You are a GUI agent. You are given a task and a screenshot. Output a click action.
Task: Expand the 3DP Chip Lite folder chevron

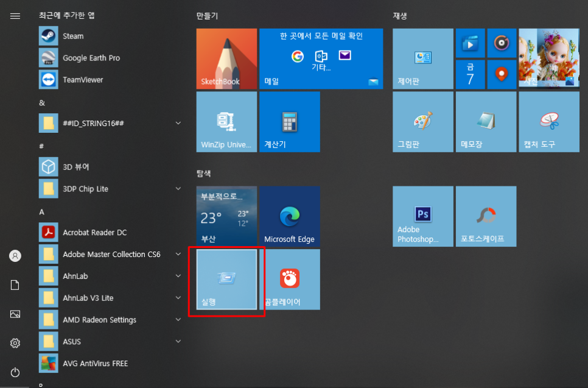point(178,188)
